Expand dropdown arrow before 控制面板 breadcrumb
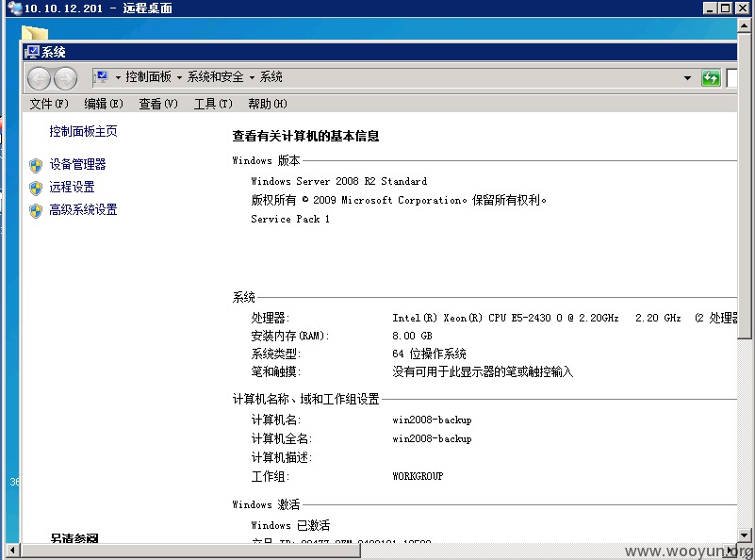This screenshot has width=755, height=560. [118, 77]
